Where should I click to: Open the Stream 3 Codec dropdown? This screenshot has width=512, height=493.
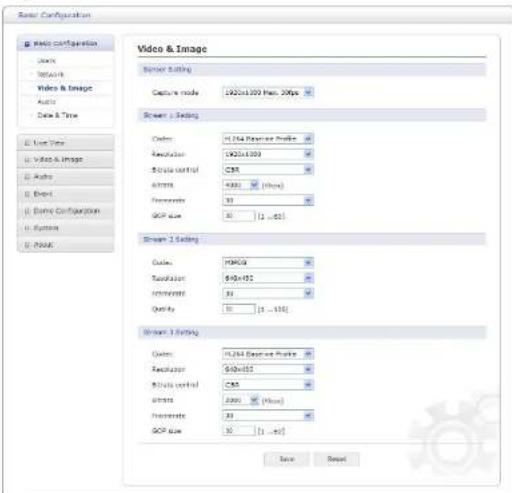pyautogui.click(x=268, y=354)
